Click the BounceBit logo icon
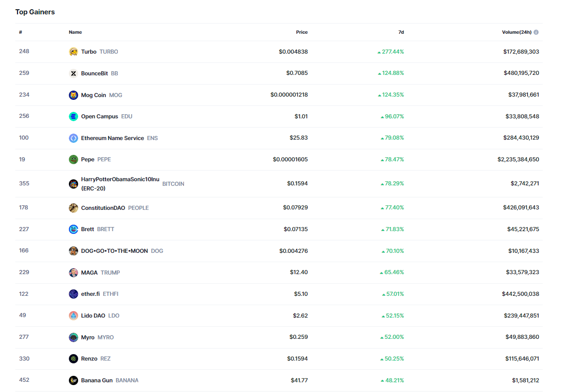This screenshot has height=392, width=576. 73,73
